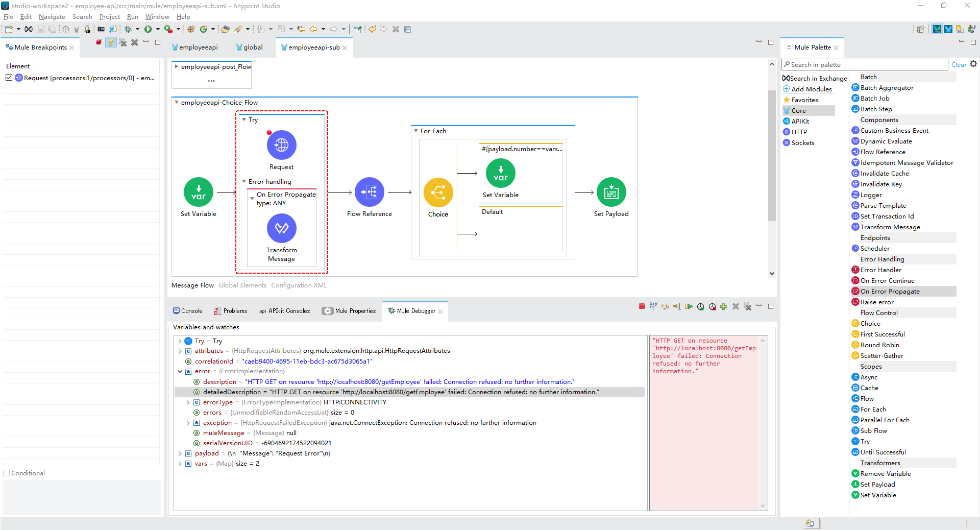Open Favorites in the palette

tap(800, 100)
